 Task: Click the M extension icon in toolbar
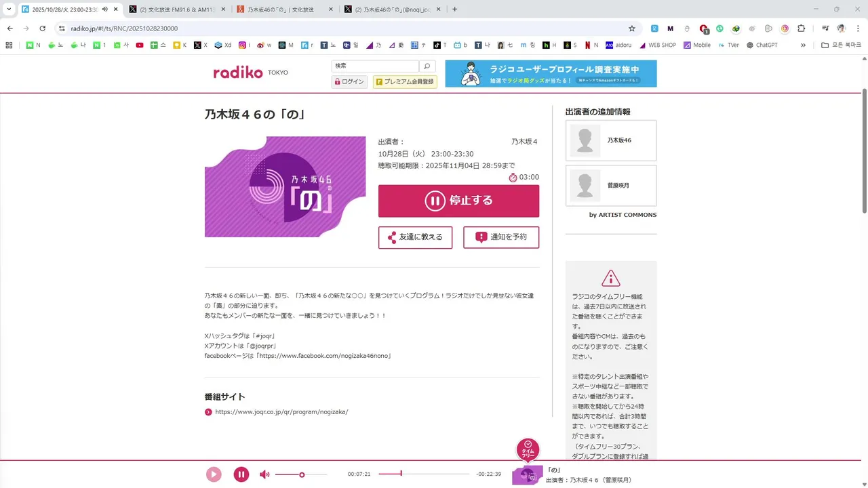pyautogui.click(x=671, y=28)
